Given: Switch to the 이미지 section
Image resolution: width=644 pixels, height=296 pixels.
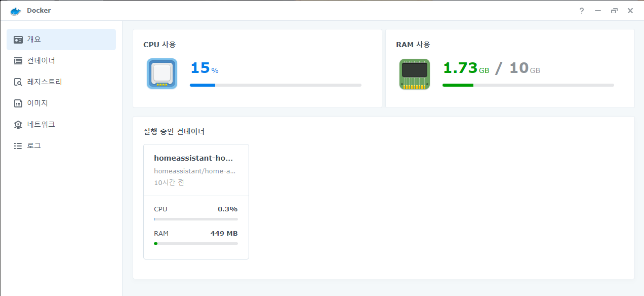Looking at the screenshot, I should click(x=61, y=103).
